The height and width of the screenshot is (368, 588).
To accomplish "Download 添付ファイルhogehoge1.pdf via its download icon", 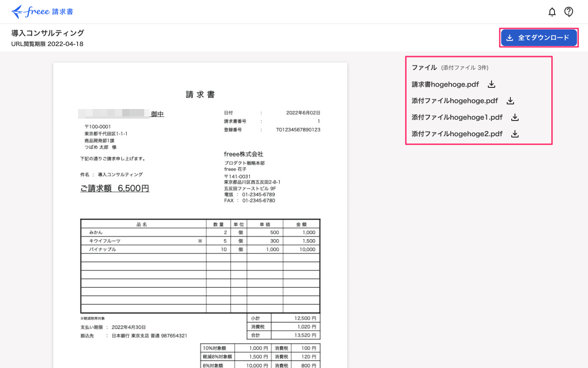I will pos(515,117).
